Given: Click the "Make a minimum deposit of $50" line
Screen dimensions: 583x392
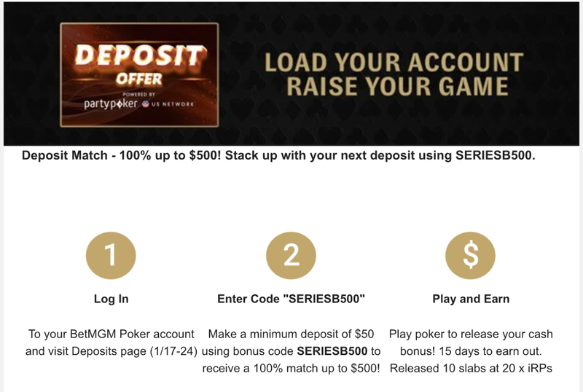Looking at the screenshot, I should (291, 334).
